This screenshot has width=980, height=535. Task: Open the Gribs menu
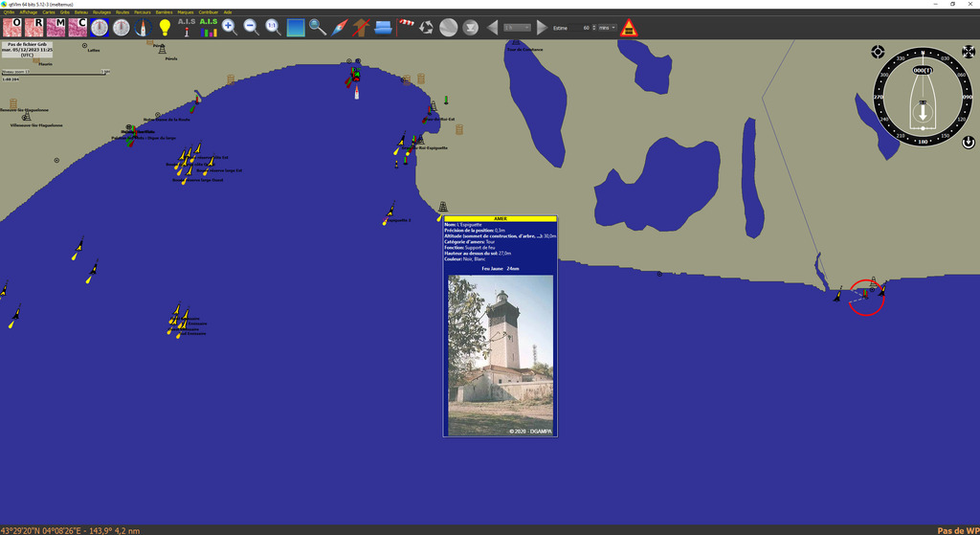[65, 11]
